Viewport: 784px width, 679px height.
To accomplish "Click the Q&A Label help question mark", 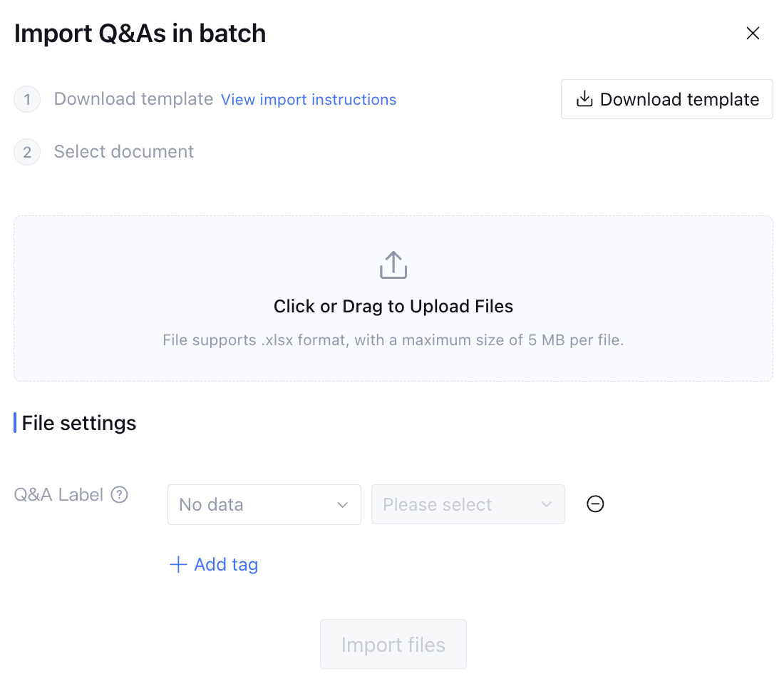I will coord(120,494).
